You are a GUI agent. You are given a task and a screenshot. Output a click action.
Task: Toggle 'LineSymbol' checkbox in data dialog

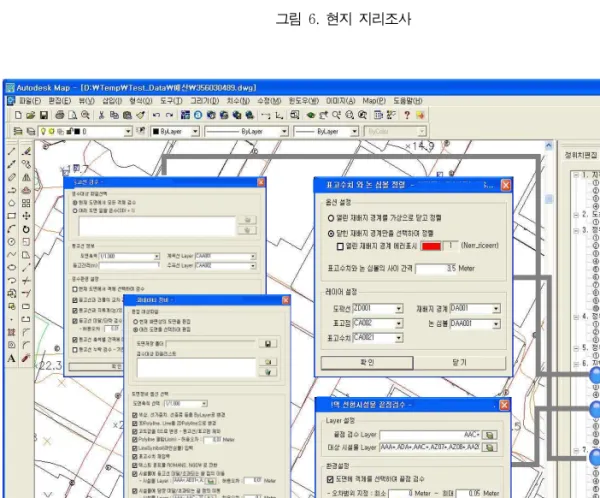[x=135, y=448]
